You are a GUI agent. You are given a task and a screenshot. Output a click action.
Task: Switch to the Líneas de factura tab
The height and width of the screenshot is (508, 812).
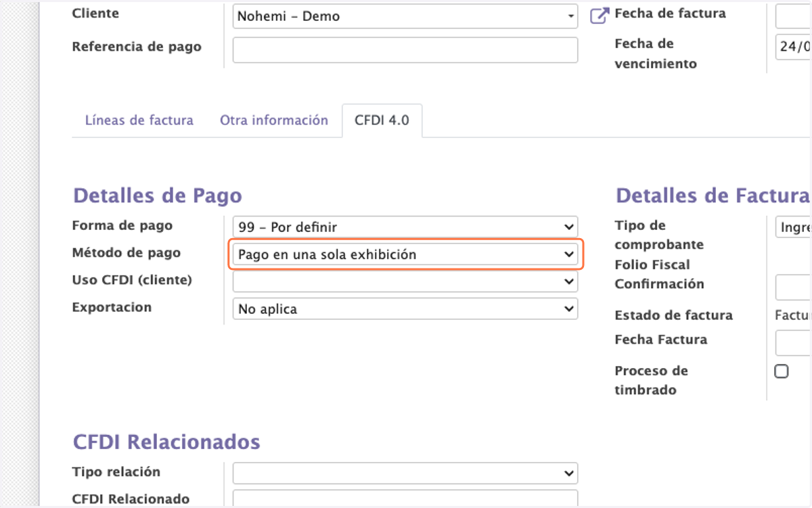[139, 120]
